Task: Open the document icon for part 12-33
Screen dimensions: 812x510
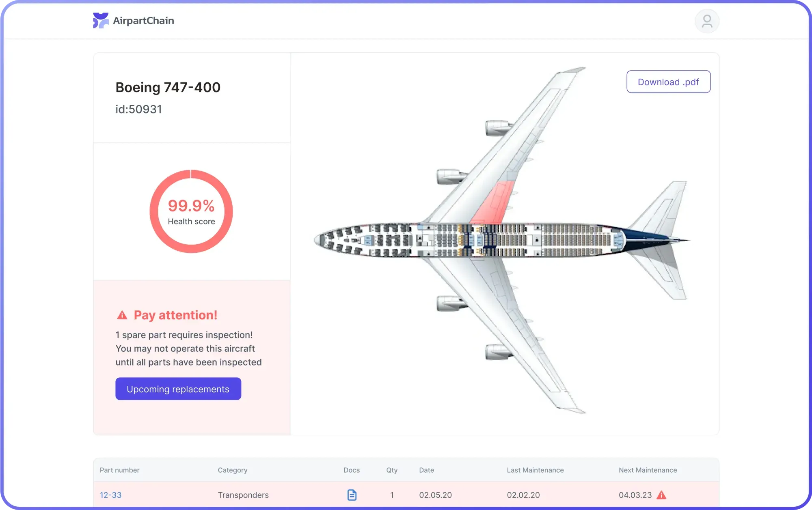Action: pyautogui.click(x=352, y=495)
